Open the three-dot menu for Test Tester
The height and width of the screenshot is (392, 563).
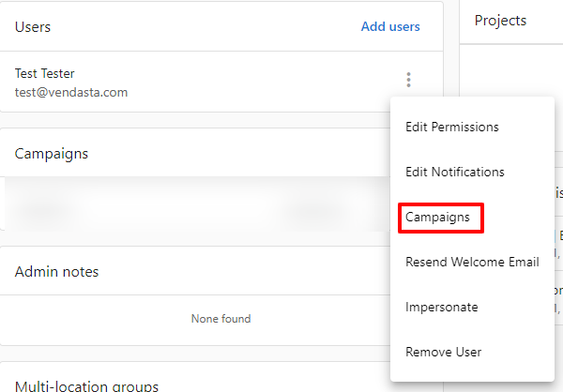[408, 80]
